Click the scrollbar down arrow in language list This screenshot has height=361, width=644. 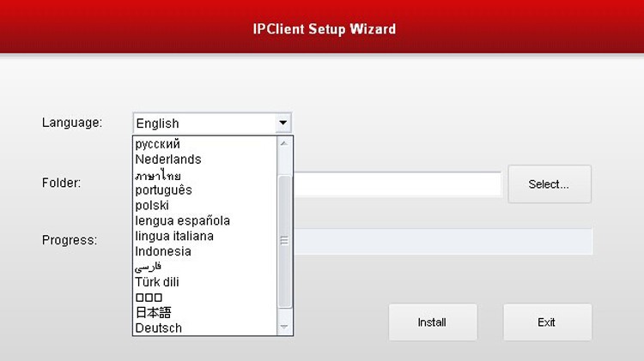point(285,328)
